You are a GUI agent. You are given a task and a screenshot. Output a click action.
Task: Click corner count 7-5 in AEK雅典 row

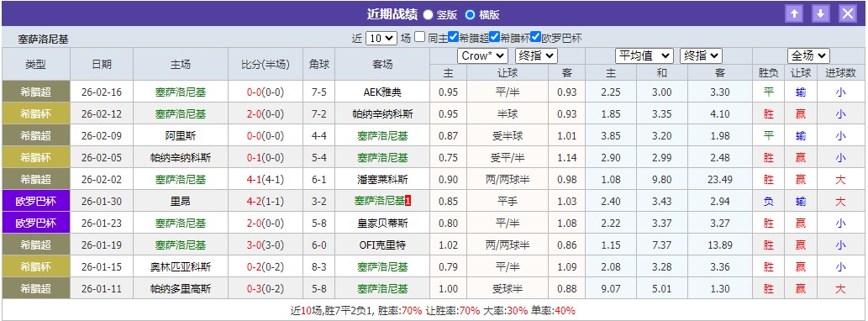[x=318, y=92]
